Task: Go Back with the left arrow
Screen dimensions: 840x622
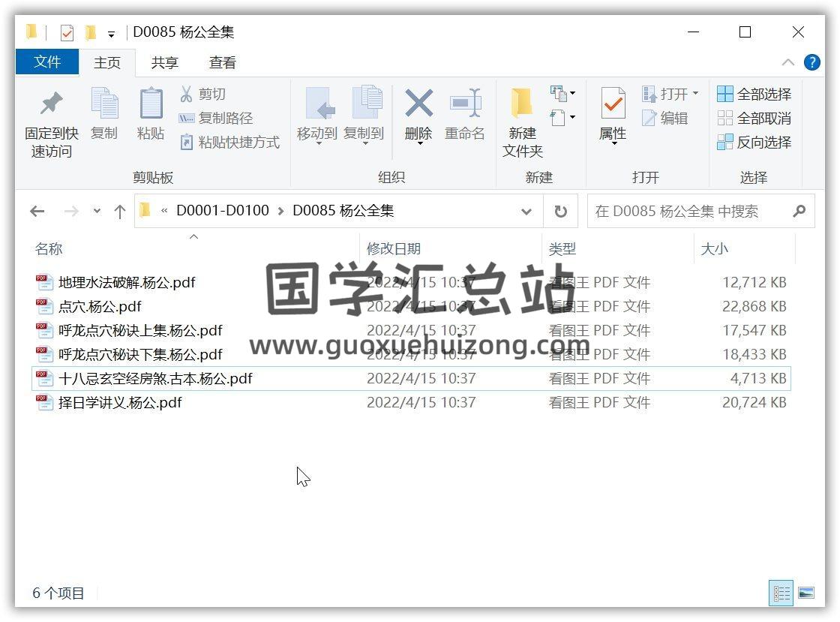Action: [37, 212]
